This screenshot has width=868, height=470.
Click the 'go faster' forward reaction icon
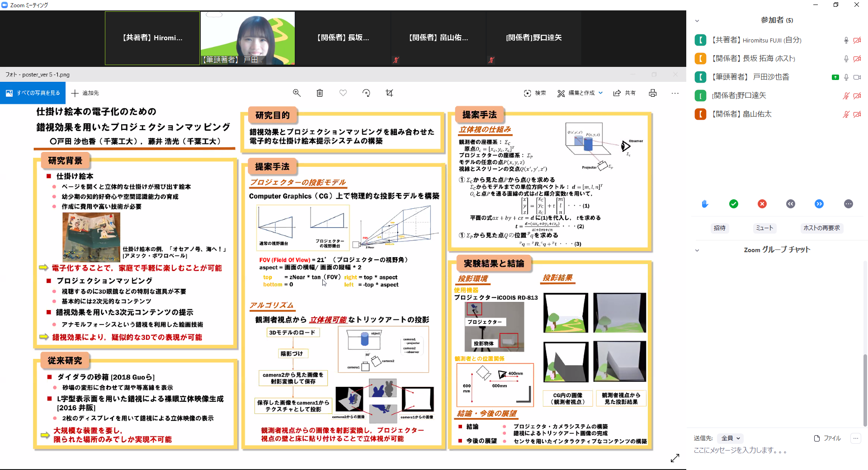point(819,204)
